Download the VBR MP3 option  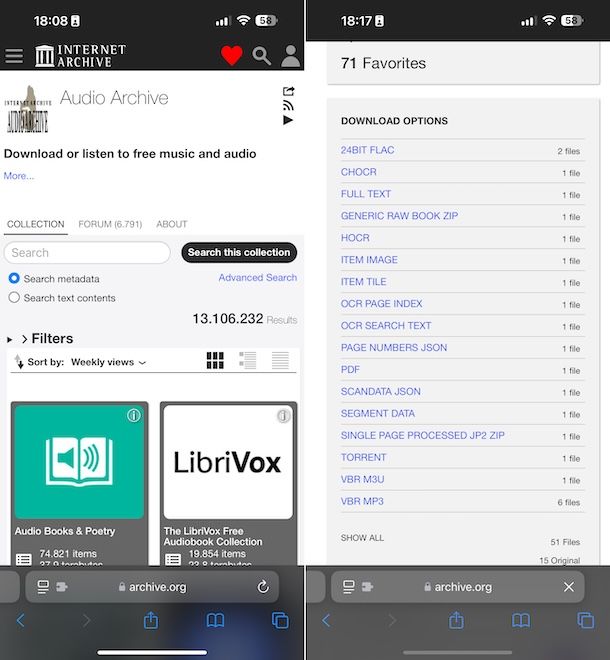point(362,501)
